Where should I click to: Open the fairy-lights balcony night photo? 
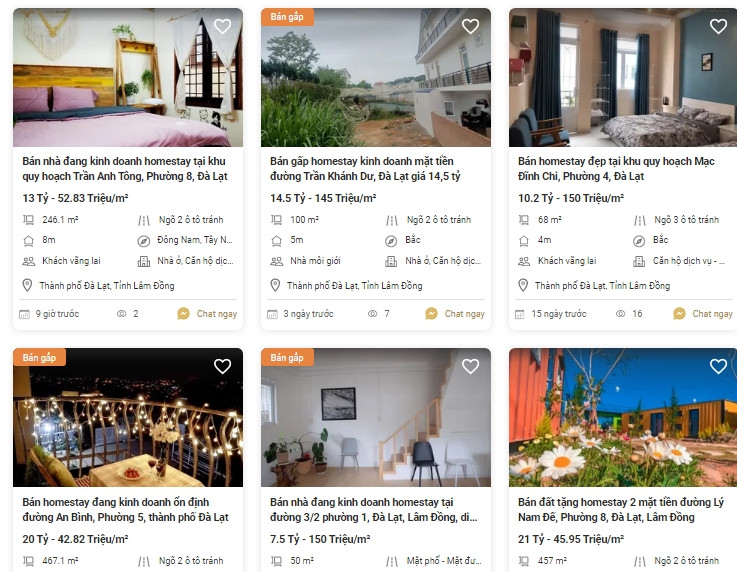[128, 417]
